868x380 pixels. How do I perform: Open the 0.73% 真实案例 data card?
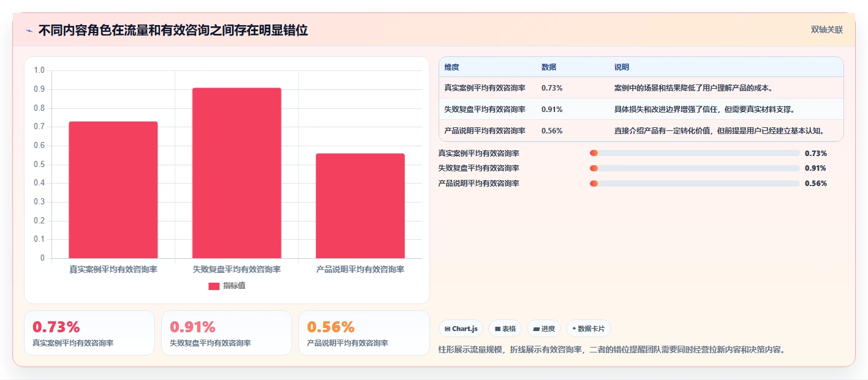pos(89,333)
